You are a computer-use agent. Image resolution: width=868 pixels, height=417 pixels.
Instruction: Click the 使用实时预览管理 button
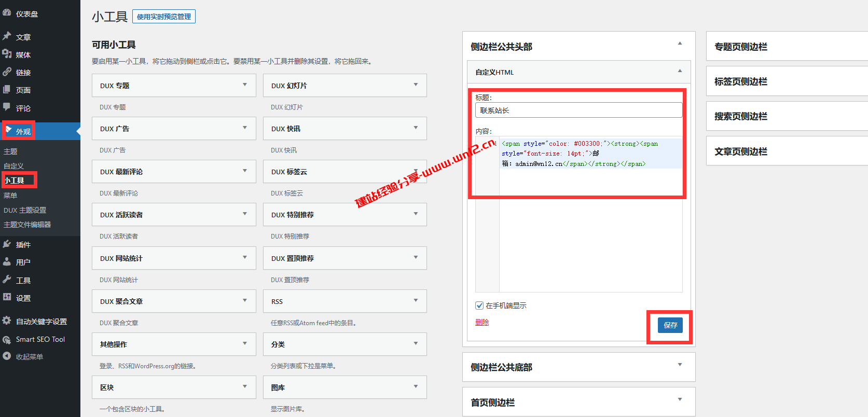click(164, 17)
